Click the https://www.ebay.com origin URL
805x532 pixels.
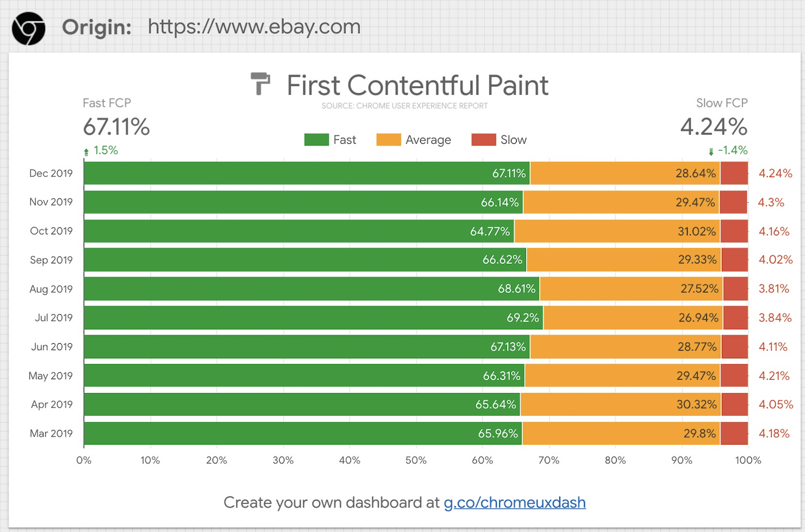tap(254, 27)
